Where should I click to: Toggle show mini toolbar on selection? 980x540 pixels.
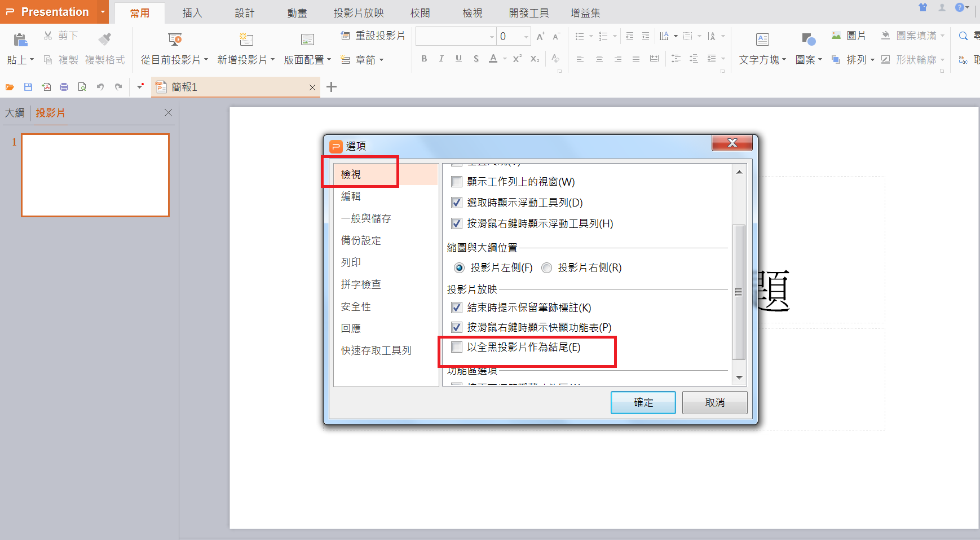coord(457,203)
